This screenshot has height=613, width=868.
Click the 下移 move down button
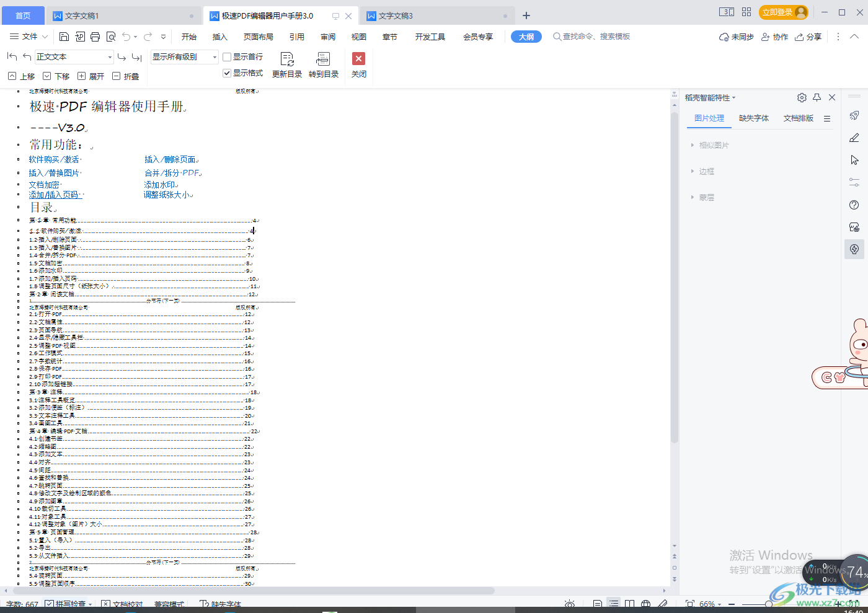pyautogui.click(x=56, y=76)
